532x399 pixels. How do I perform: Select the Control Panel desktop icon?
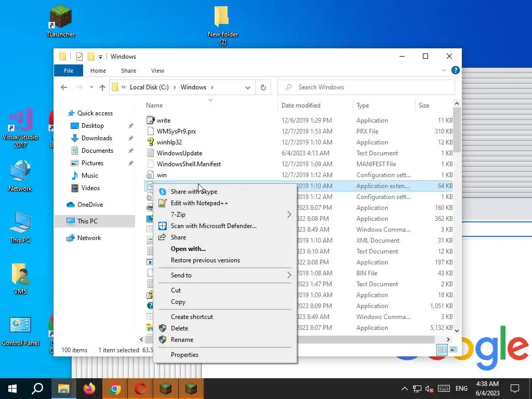20,331
